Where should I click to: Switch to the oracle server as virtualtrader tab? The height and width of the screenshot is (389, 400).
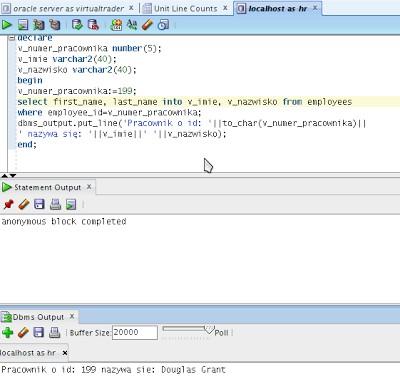pos(68,9)
